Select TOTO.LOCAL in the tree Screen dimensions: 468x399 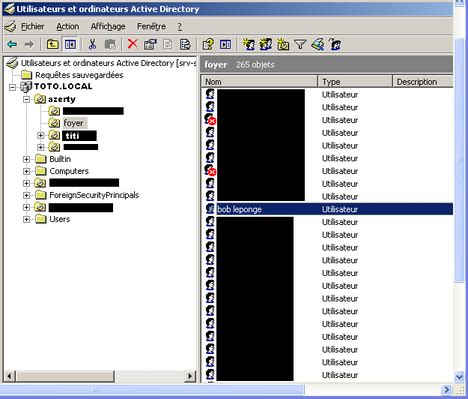pyautogui.click(x=63, y=86)
